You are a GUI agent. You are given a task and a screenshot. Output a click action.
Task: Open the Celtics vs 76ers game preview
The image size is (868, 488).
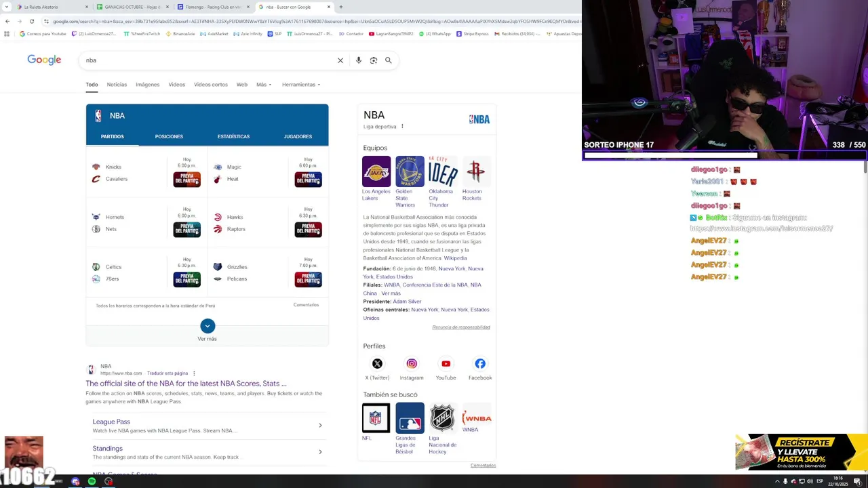click(x=186, y=280)
